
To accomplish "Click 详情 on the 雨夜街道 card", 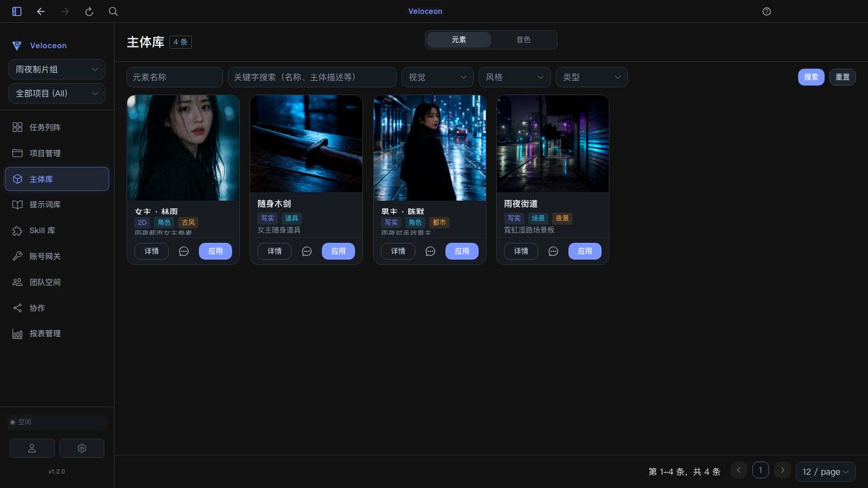I will coord(521,251).
